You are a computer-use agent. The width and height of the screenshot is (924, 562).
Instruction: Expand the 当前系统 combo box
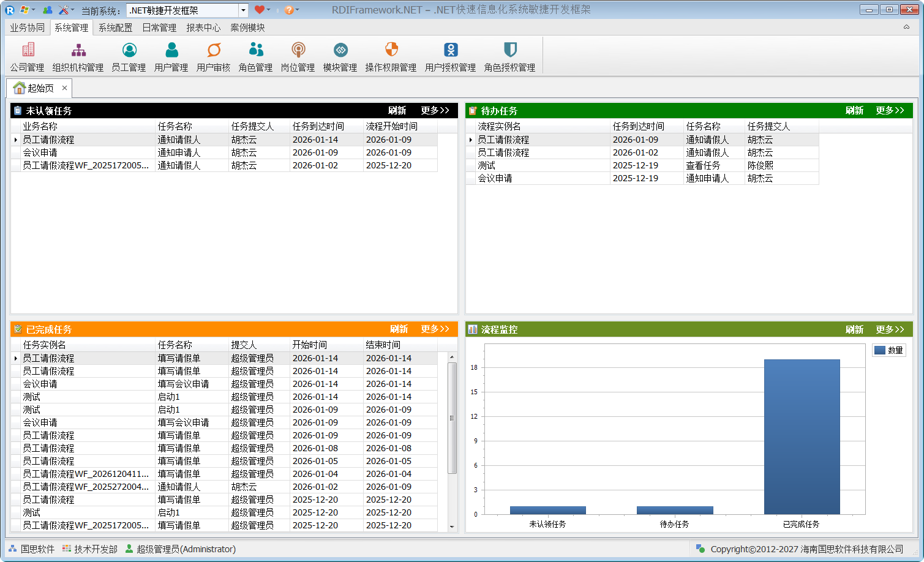(243, 10)
